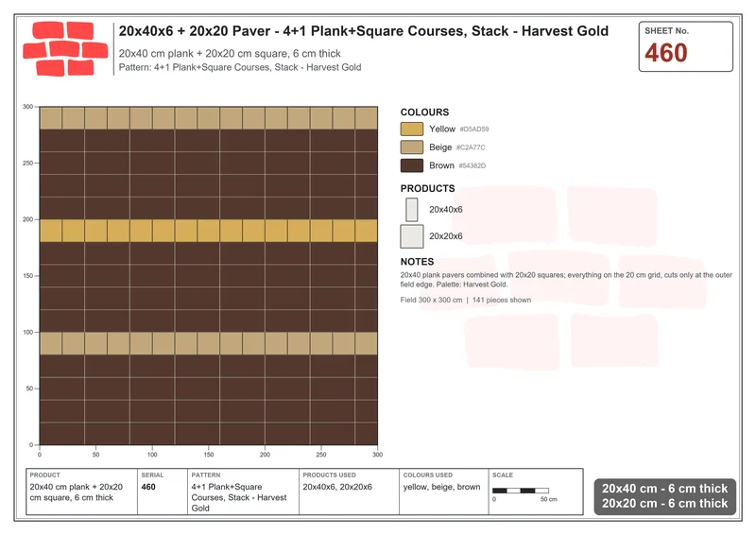The height and width of the screenshot is (535, 756).
Task: Click the NOTES section heading
Action: click(417, 262)
